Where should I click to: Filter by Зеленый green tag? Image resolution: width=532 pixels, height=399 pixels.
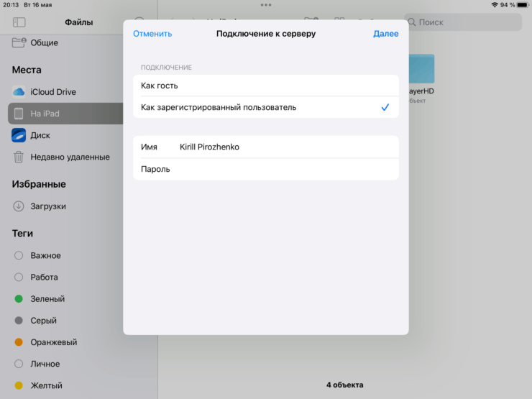point(47,299)
